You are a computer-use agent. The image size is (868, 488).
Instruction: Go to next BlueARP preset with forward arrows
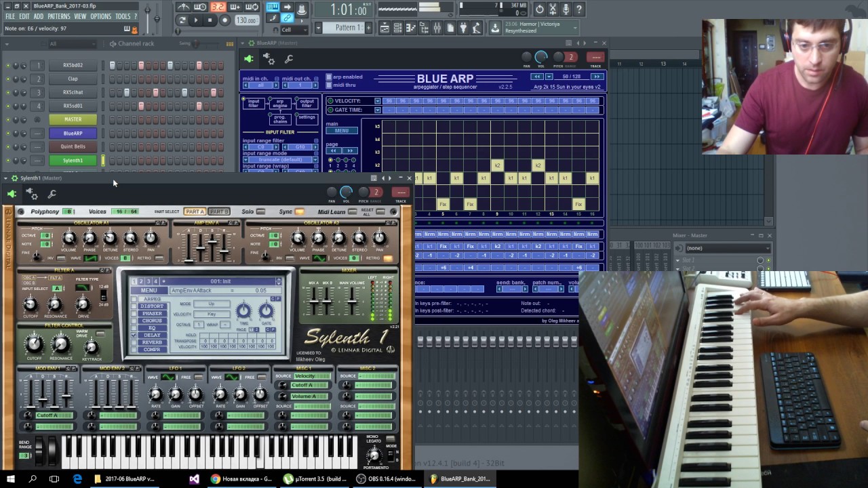pos(597,77)
